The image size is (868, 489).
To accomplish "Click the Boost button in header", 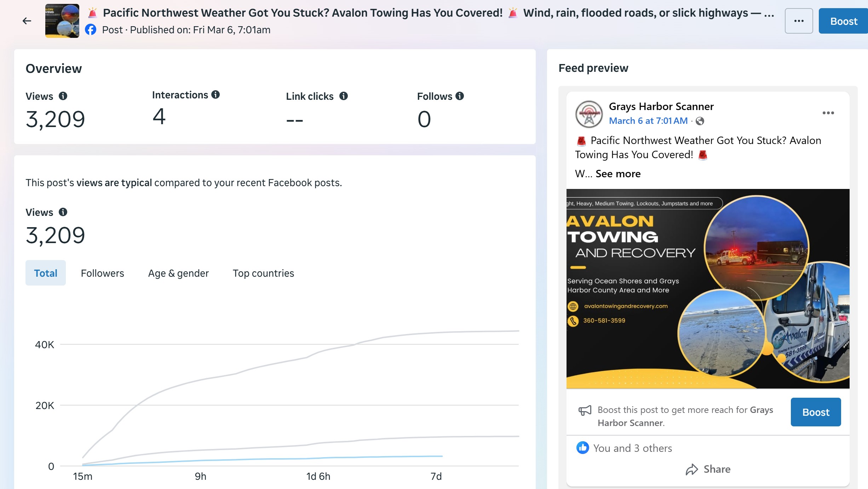I will click(x=844, y=21).
